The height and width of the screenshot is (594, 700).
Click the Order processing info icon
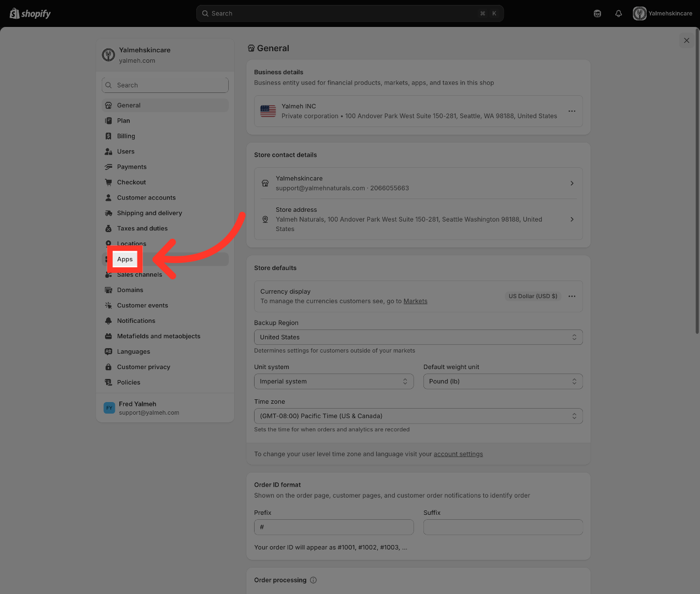[313, 580]
